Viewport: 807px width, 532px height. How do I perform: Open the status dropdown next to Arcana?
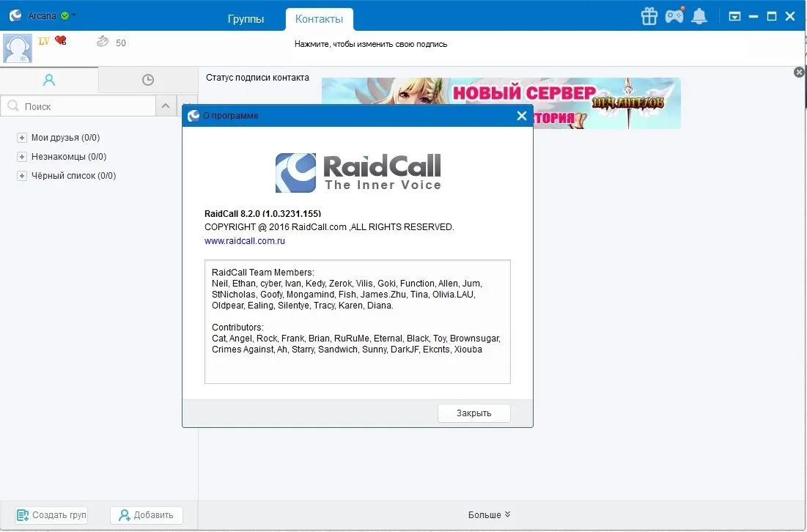pos(74,15)
